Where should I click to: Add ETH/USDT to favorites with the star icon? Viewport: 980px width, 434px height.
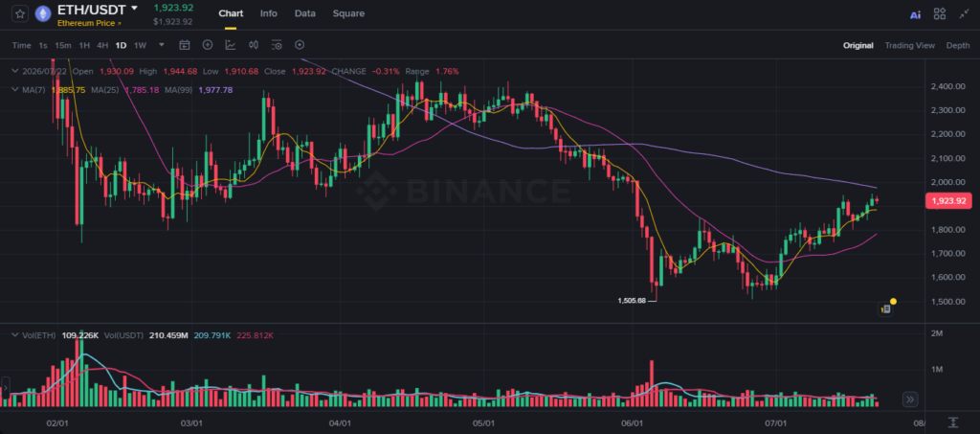click(x=20, y=13)
